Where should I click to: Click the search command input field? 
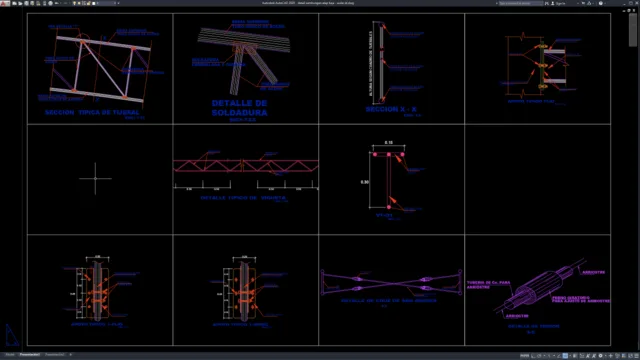pyautogui.click(x=521, y=3)
